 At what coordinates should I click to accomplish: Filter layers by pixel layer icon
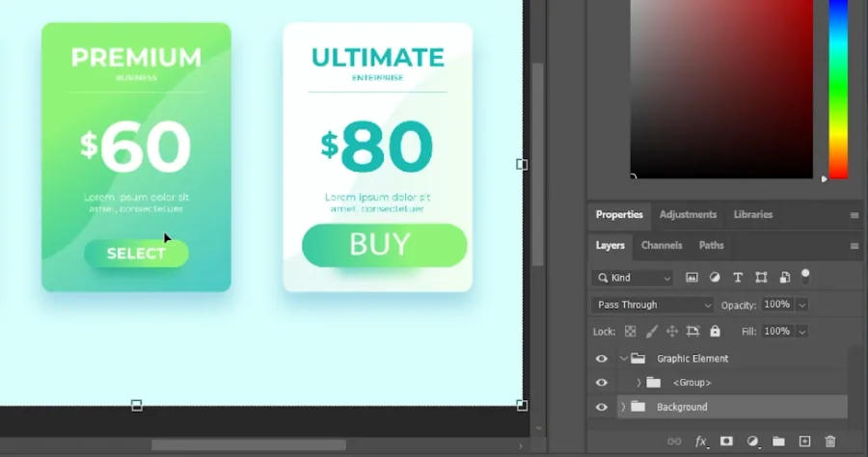[692, 278]
